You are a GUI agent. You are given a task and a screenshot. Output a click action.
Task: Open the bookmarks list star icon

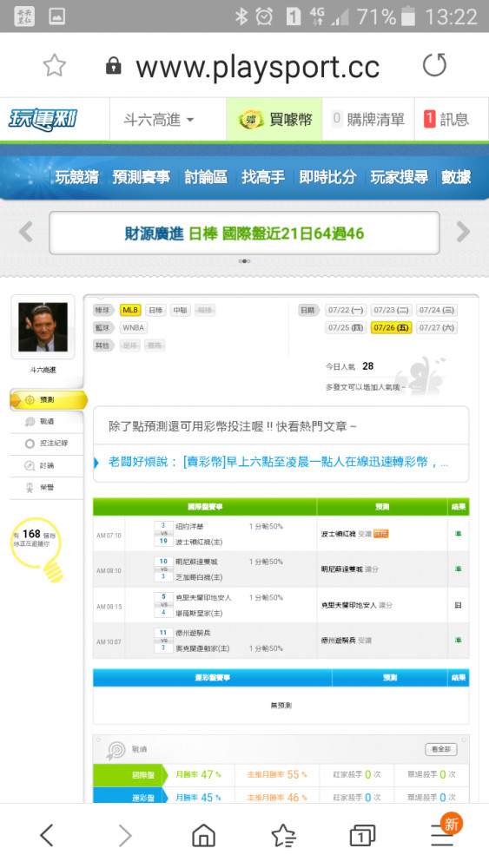tap(283, 835)
